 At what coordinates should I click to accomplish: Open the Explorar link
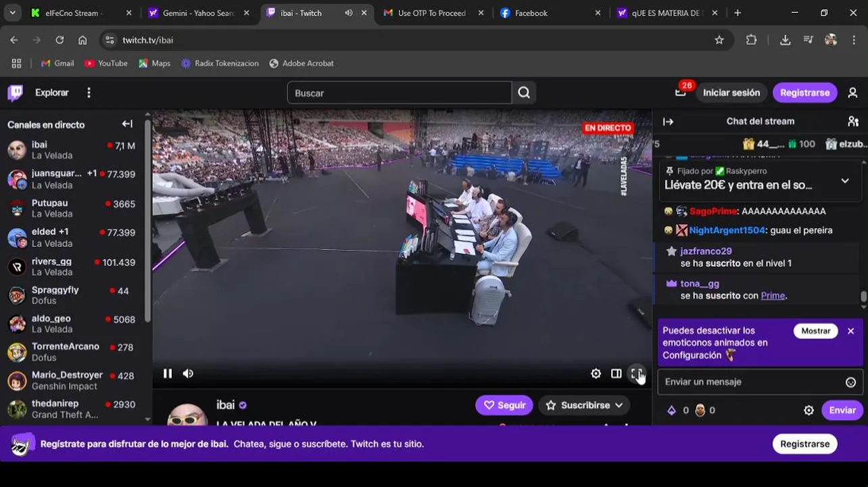coord(52,93)
